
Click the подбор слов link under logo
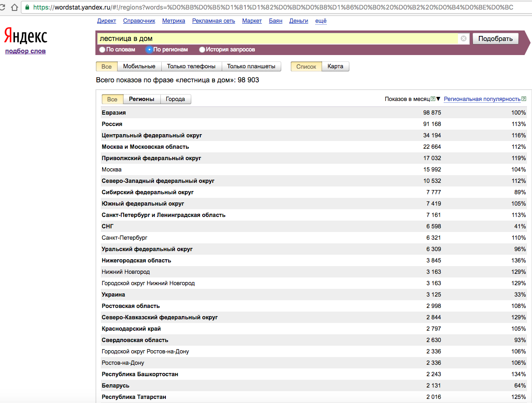click(x=25, y=51)
